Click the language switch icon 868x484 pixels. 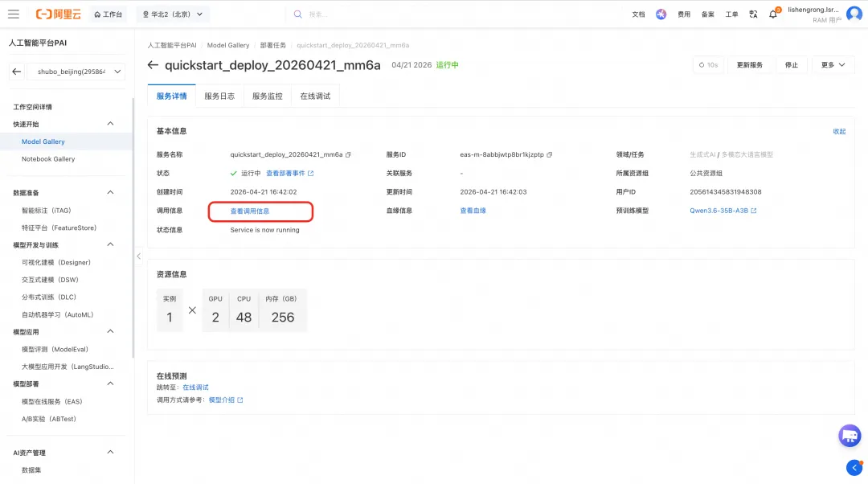click(x=753, y=14)
